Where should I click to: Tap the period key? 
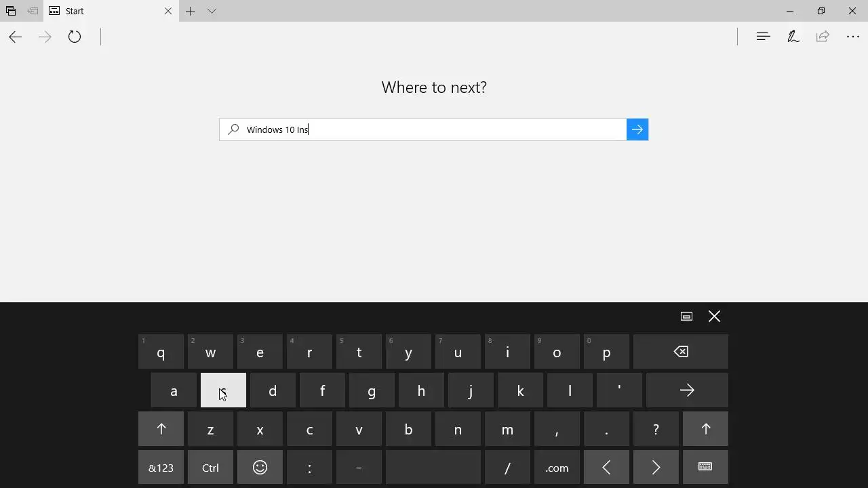click(606, 429)
